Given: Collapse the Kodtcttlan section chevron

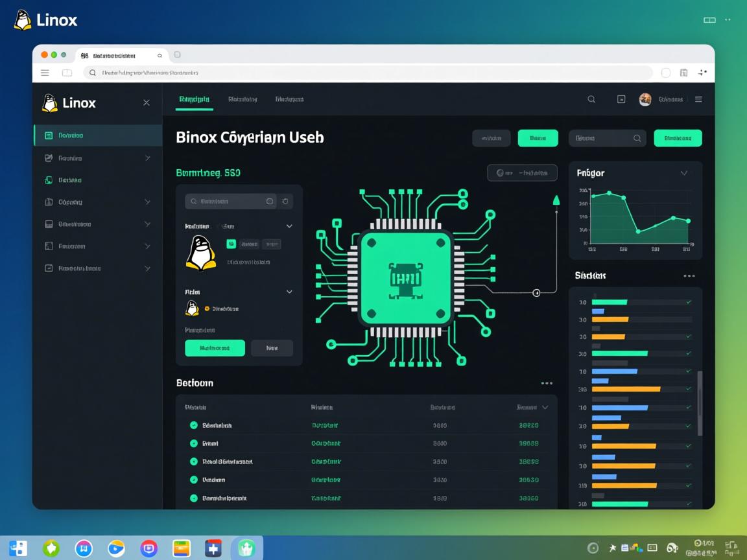Looking at the screenshot, I should pos(289,226).
